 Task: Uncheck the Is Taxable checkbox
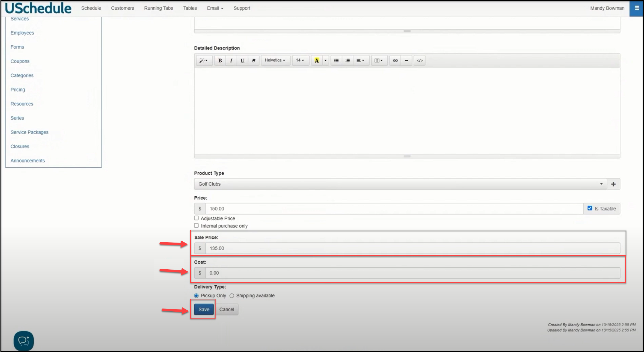pyautogui.click(x=590, y=208)
